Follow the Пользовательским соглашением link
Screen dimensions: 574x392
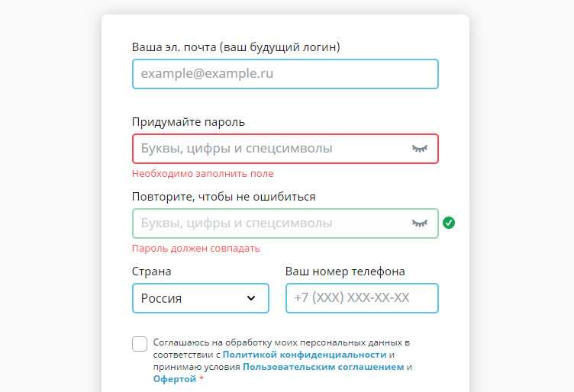pyautogui.click(x=323, y=367)
